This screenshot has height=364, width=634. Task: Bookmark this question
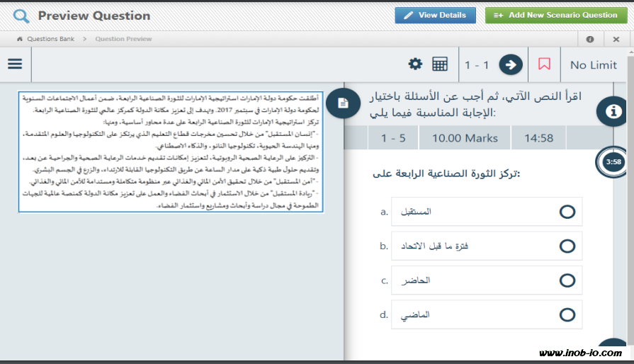coord(544,64)
